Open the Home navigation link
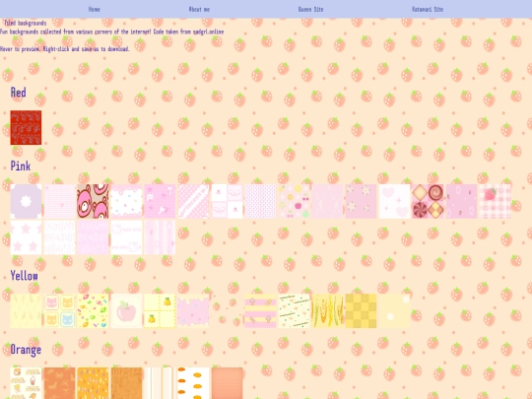The image size is (532, 399). (x=95, y=9)
